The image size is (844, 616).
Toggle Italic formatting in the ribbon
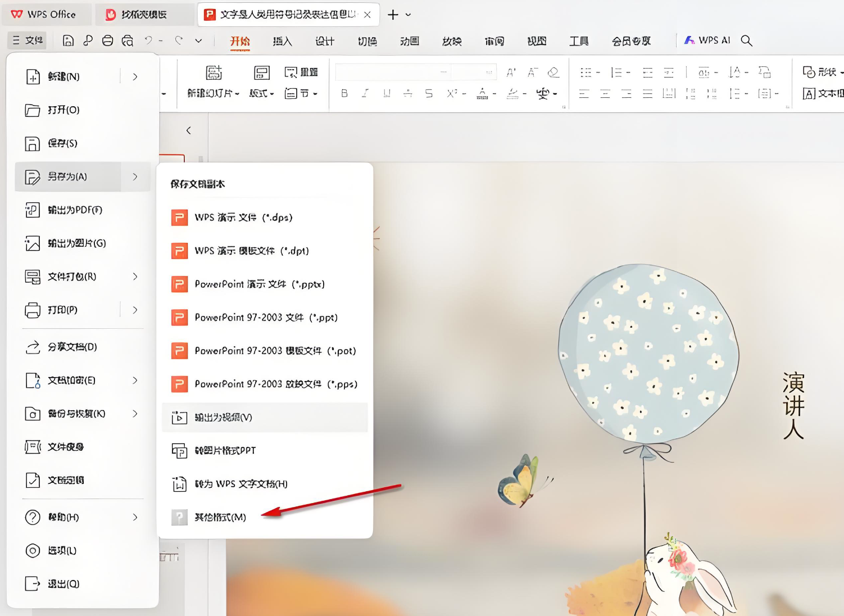click(365, 93)
